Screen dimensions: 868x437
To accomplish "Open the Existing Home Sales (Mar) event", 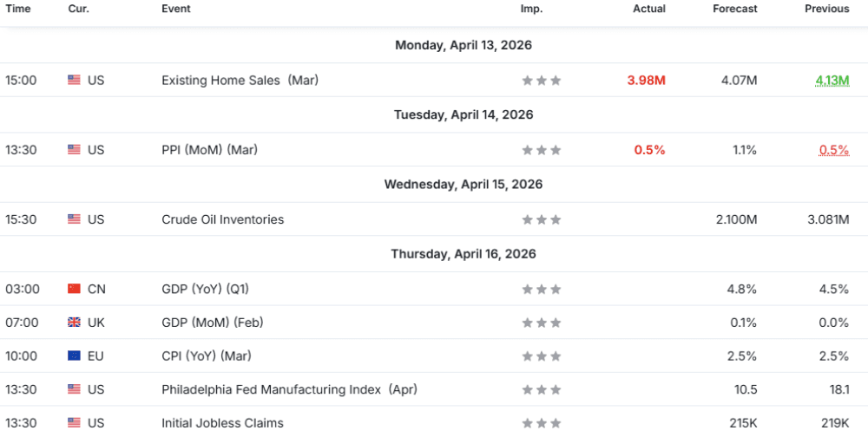I will click(240, 81).
